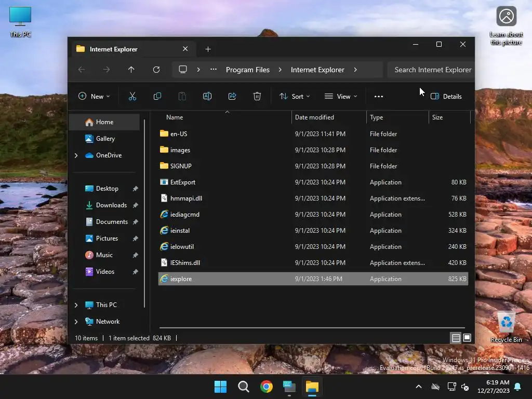Select the Internet Explorer tab
Screen dimensions: 532x399
coord(132,49)
